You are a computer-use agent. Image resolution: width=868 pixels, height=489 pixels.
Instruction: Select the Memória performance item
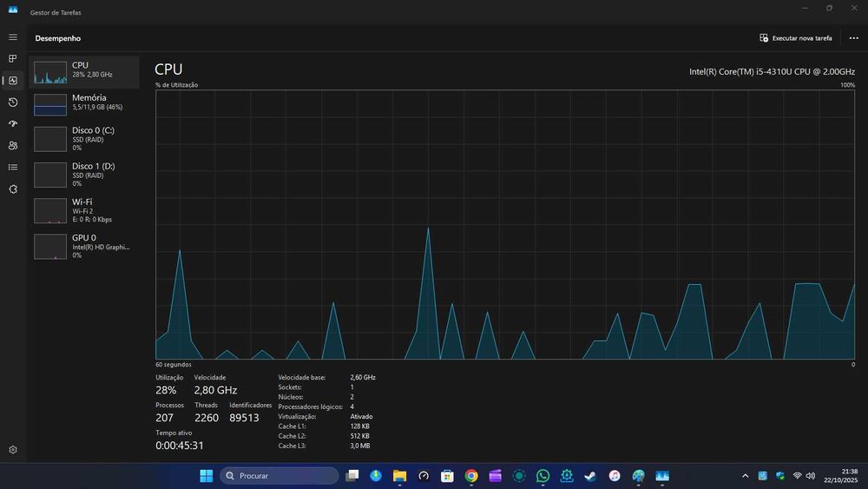[84, 104]
